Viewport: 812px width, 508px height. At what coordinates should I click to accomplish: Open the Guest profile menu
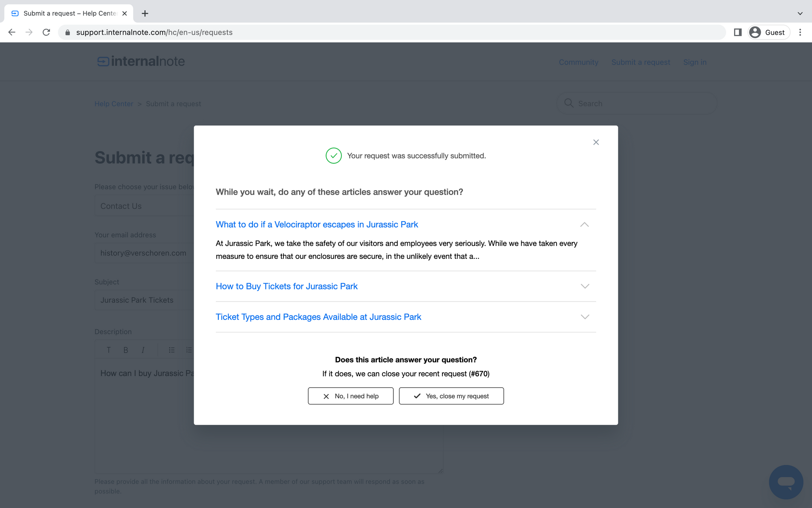(768, 33)
